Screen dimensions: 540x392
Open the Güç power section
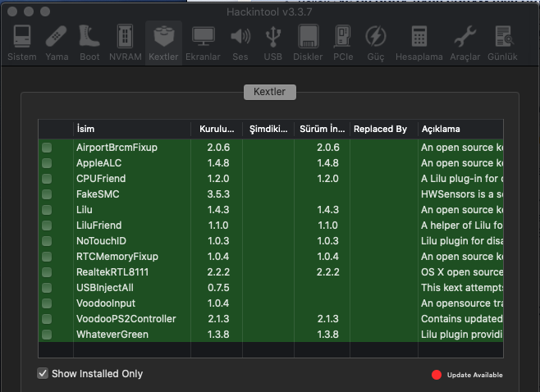pos(375,43)
